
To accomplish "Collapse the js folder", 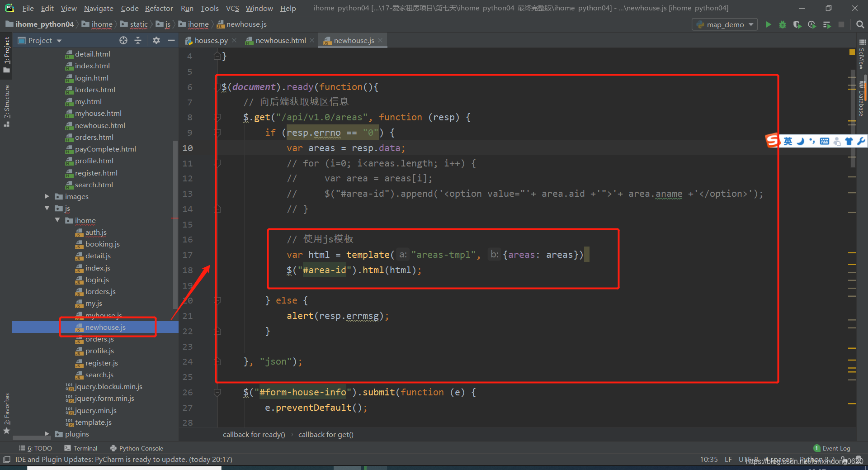I will [47, 208].
